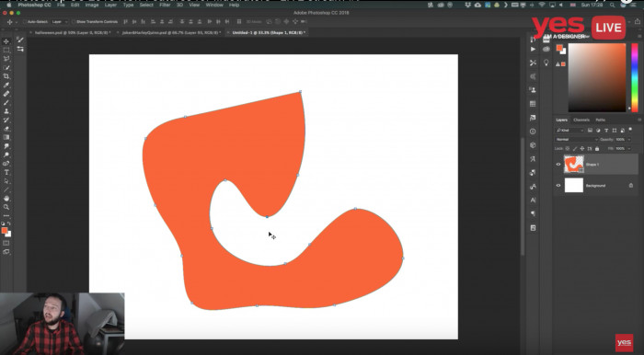The width and height of the screenshot is (644, 355).
Task: Select the Clone Stamp tool
Action: [x=6, y=111]
